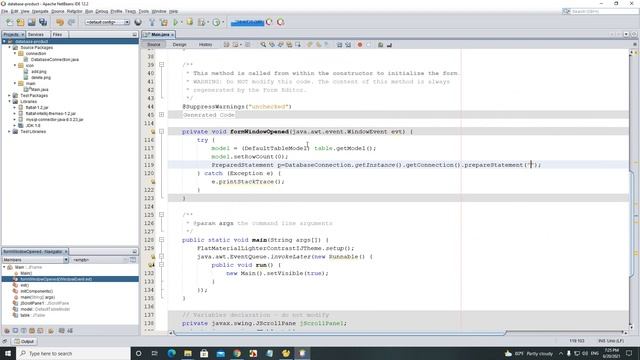
Task: Expand the Generated Code fold at line 45
Action: tap(162, 115)
